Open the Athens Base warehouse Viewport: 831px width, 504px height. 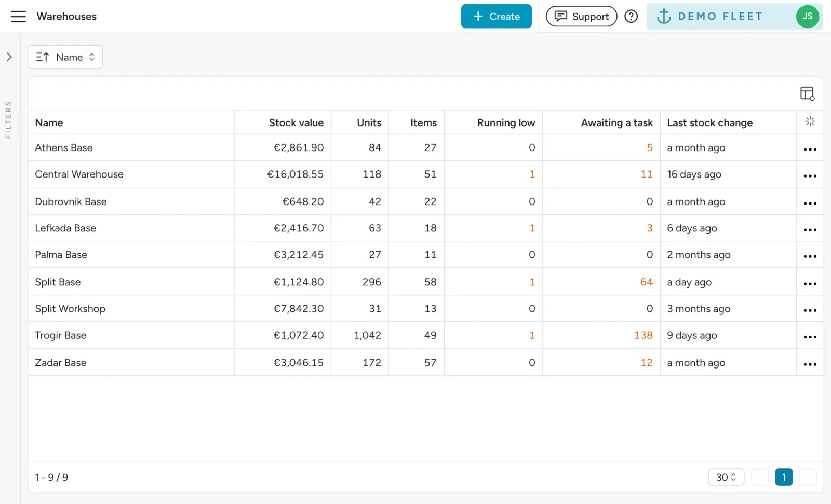(64, 147)
